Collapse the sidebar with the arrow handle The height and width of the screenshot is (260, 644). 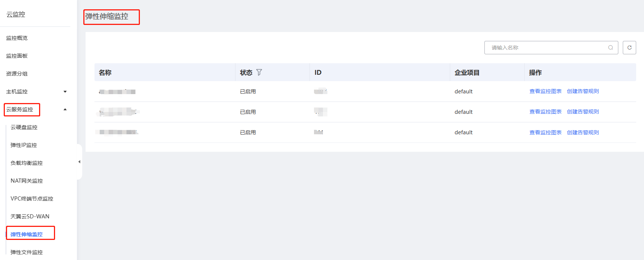pos(79,162)
